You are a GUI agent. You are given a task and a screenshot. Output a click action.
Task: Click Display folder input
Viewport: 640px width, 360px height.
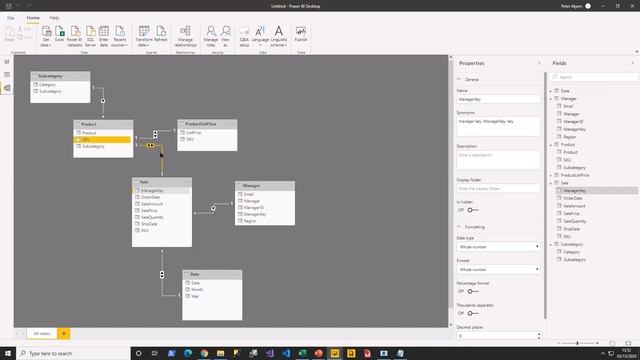coord(498,189)
